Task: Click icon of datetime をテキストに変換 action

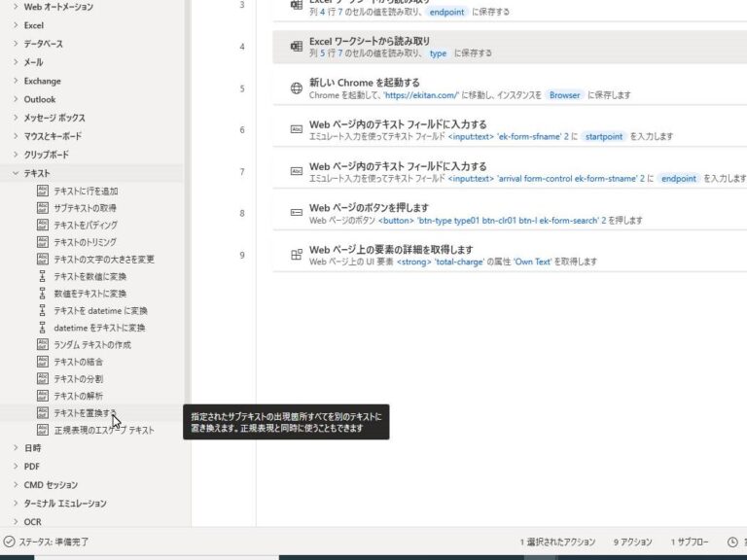Action: coord(43,328)
